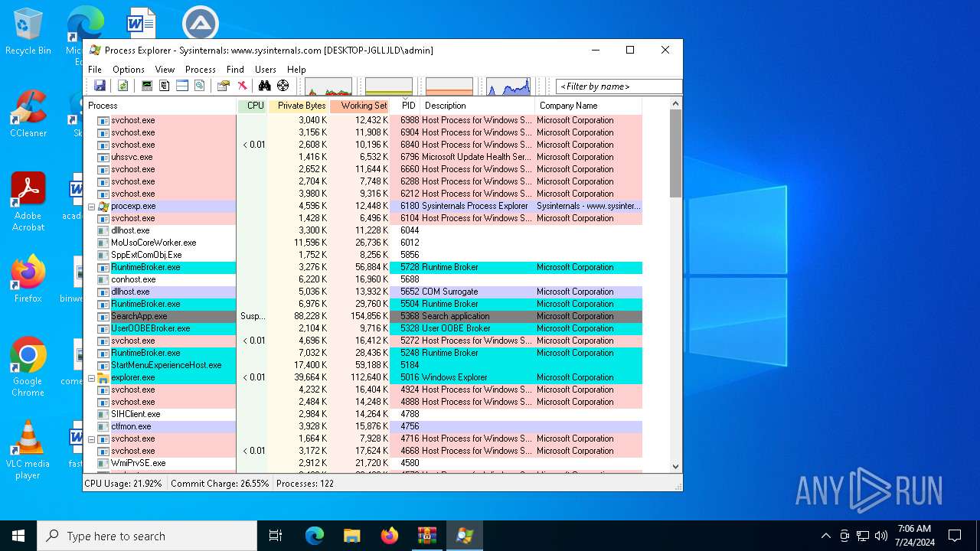Click the Refresh Now toolbar icon
The height and width of the screenshot is (551, 980).
[122, 86]
